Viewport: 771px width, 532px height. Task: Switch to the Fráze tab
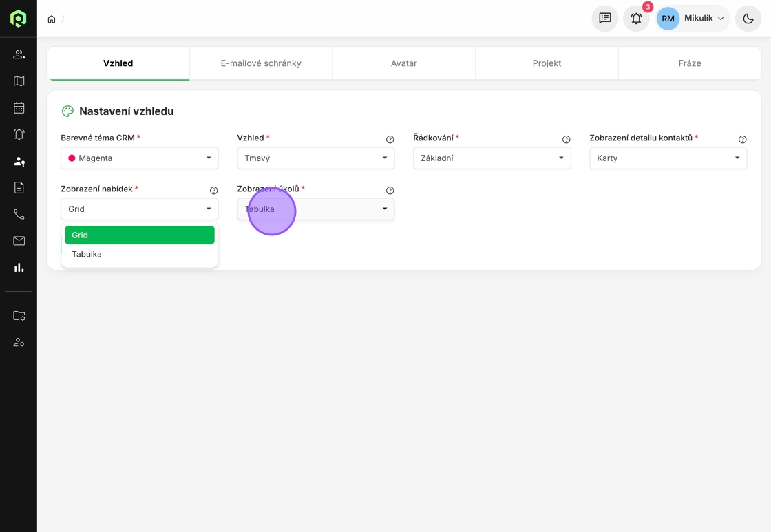(689, 63)
